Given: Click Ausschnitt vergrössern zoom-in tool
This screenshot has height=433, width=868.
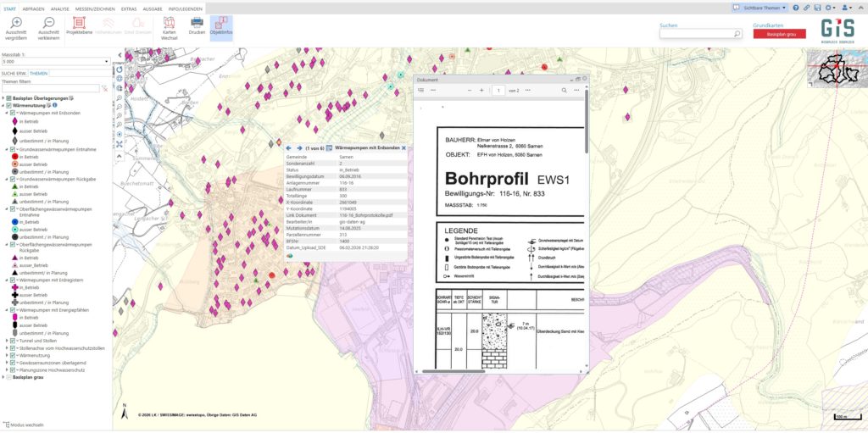Looking at the screenshot, I should click(16, 25).
